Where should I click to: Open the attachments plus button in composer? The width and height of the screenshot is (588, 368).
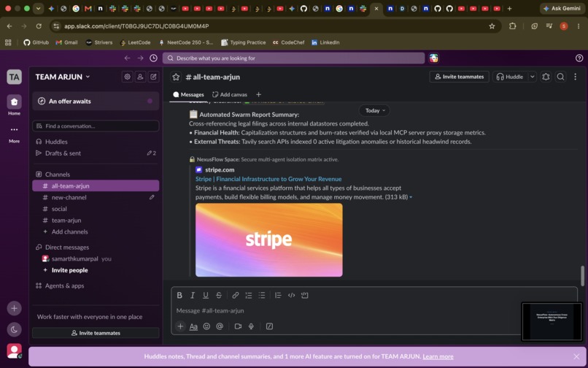point(180,326)
